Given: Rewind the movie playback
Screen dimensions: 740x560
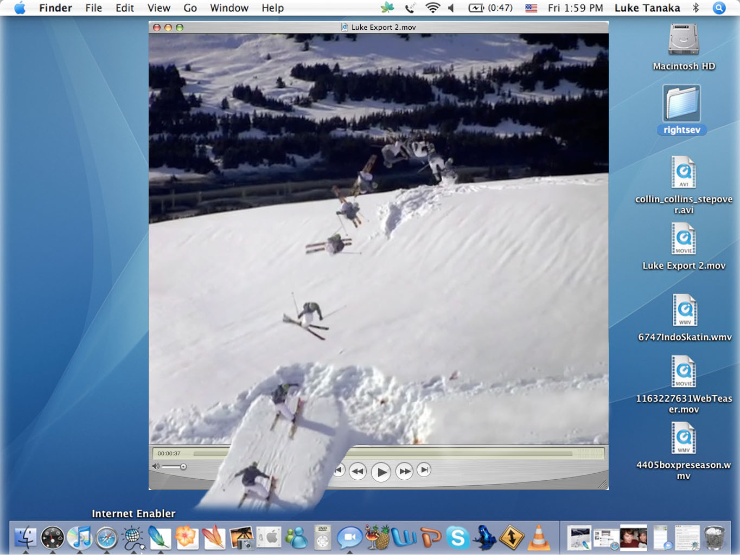Looking at the screenshot, I should 358,471.
